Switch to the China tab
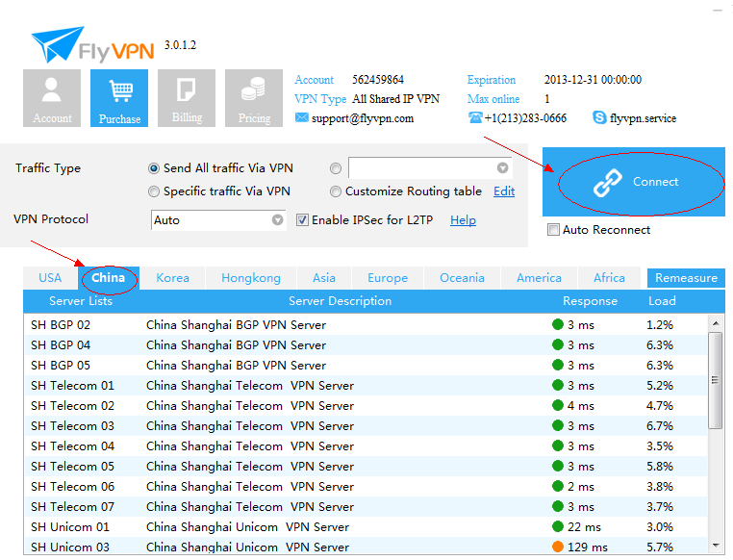Screen dimensions: 733x560 pos(109,278)
